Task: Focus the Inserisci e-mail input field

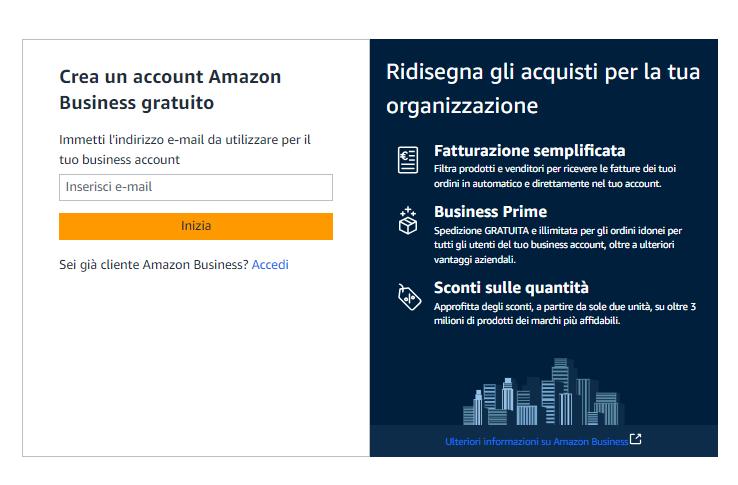Action: (x=196, y=187)
